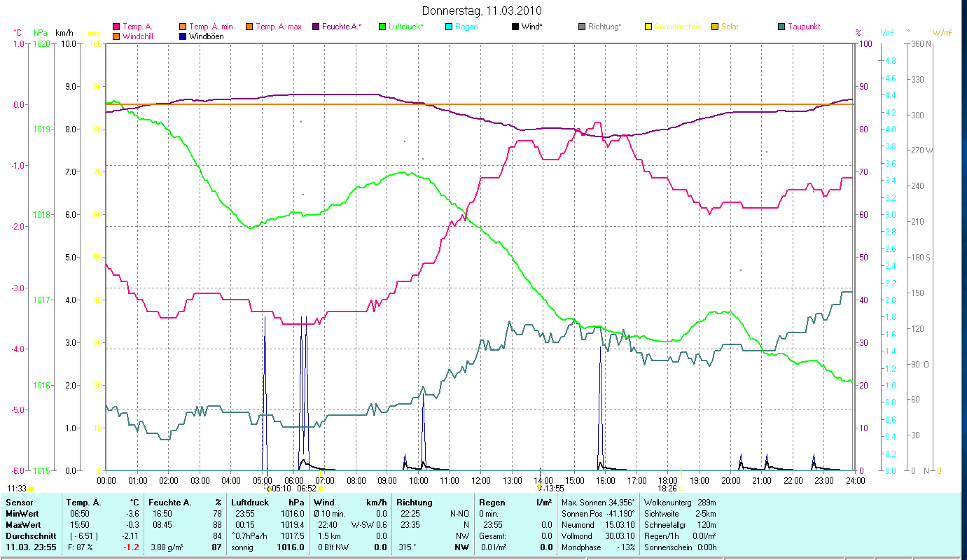Click the 315 ° direction value
Screen dimensions: 967x560
click(x=406, y=547)
